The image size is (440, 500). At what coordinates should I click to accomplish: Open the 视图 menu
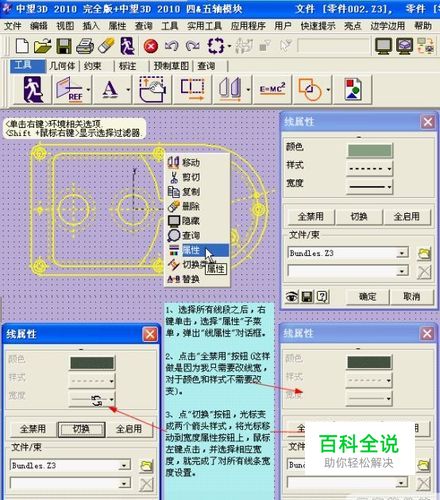pyautogui.click(x=65, y=26)
